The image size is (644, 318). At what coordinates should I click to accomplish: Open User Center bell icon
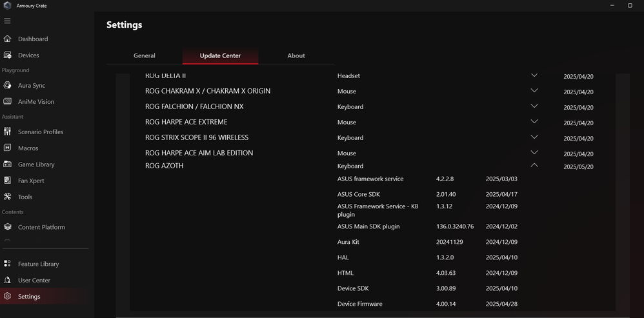click(x=7, y=280)
